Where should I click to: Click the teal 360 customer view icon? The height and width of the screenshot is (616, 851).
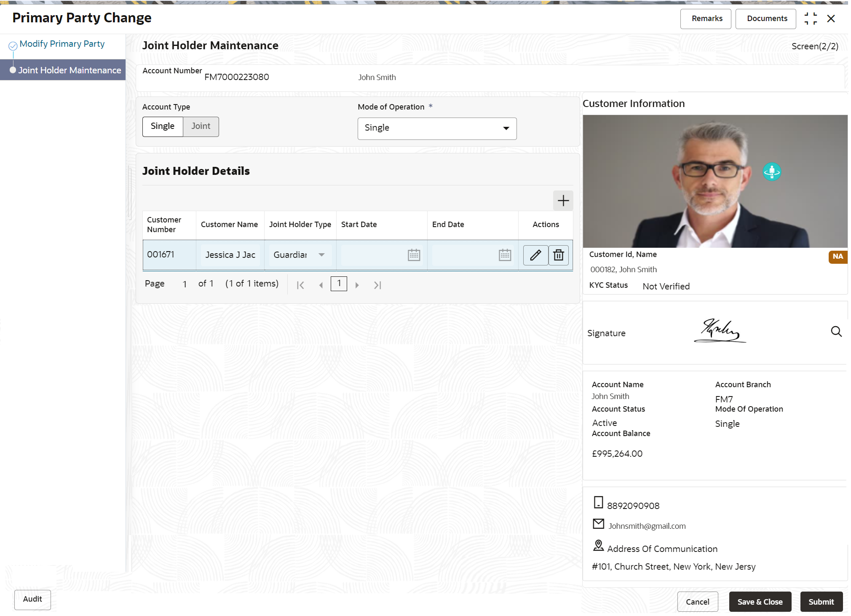pos(771,171)
